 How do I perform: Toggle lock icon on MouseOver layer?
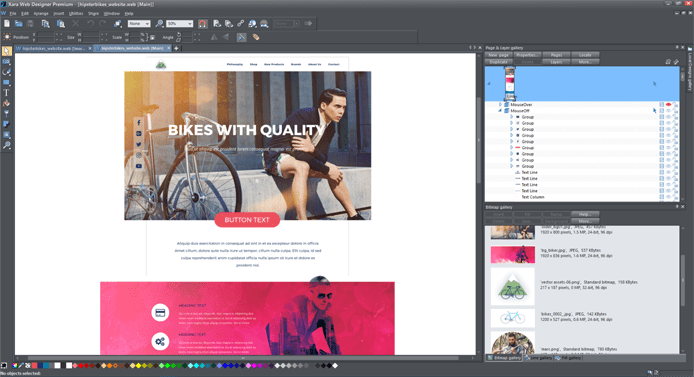(x=675, y=105)
